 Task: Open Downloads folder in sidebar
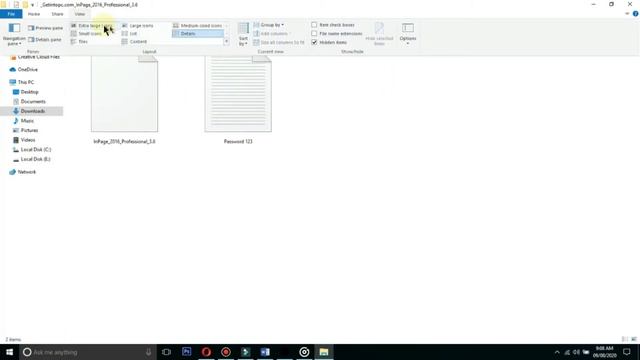click(32, 111)
